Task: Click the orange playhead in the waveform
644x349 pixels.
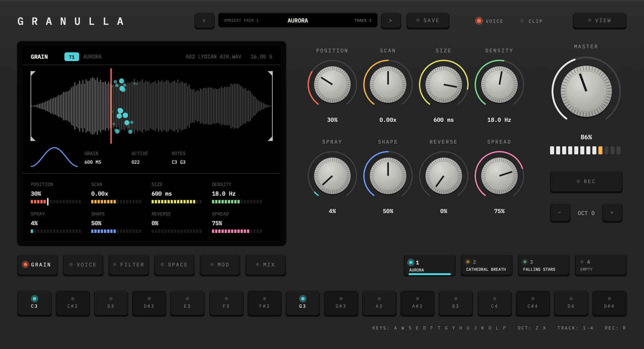Action: tap(111, 106)
